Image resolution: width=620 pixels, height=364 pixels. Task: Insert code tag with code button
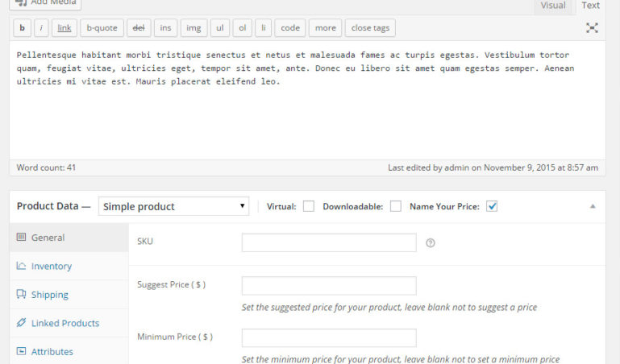(x=290, y=28)
